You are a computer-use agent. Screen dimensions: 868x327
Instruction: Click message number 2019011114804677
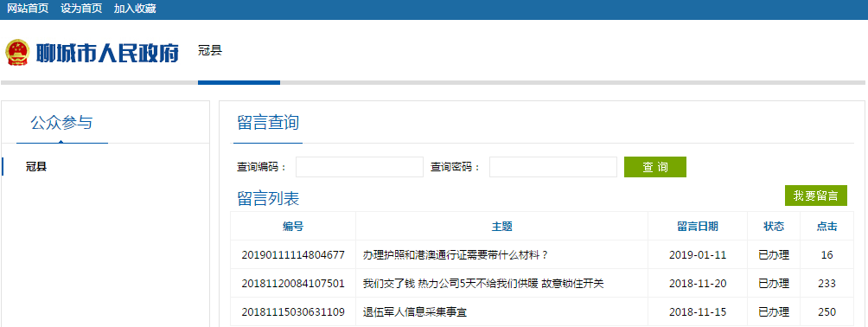pos(293,255)
